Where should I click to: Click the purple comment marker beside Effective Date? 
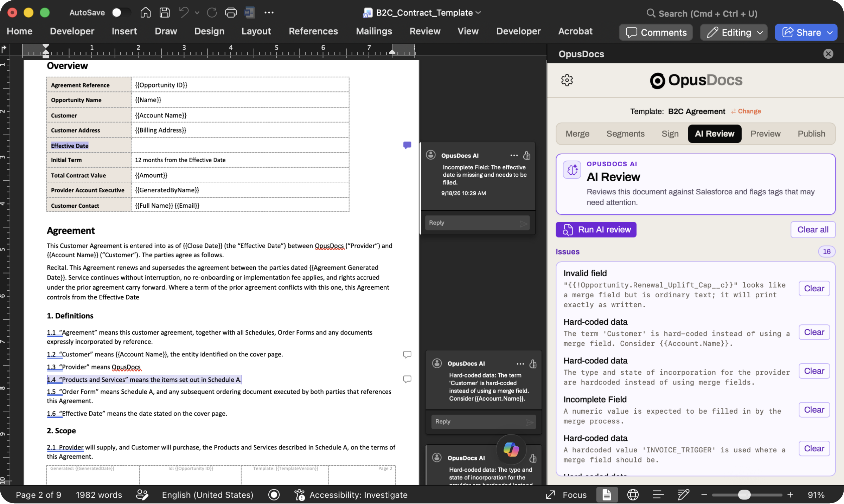click(407, 145)
